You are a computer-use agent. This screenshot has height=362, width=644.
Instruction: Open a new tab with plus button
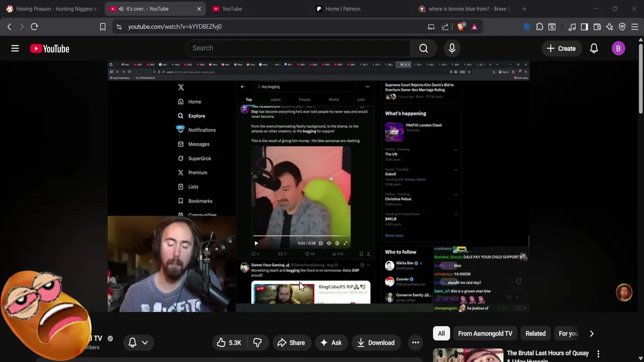524,9
